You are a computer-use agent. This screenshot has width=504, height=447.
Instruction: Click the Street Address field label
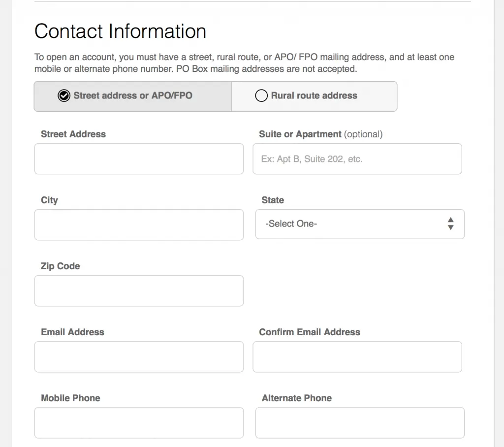[73, 134]
